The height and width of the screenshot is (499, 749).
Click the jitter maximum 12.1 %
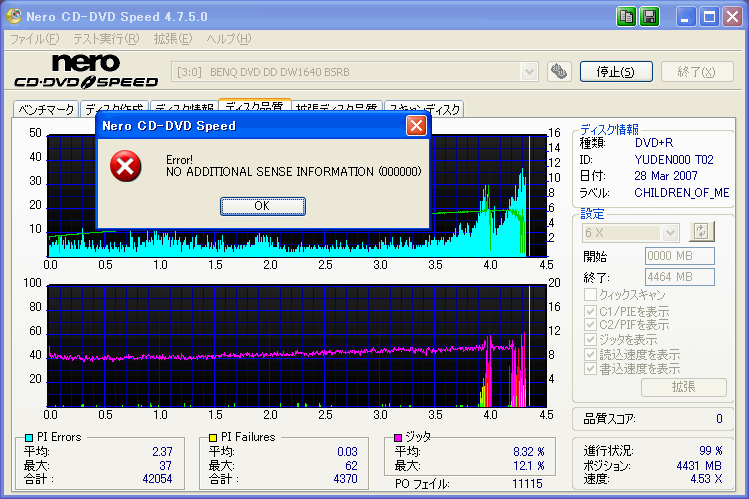tap(529, 466)
